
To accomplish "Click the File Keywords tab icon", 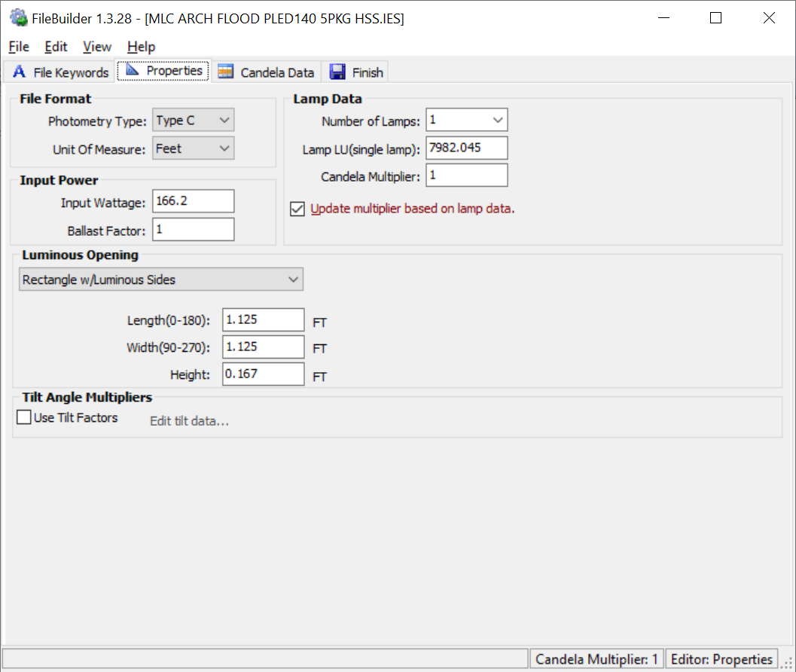I will [x=20, y=72].
